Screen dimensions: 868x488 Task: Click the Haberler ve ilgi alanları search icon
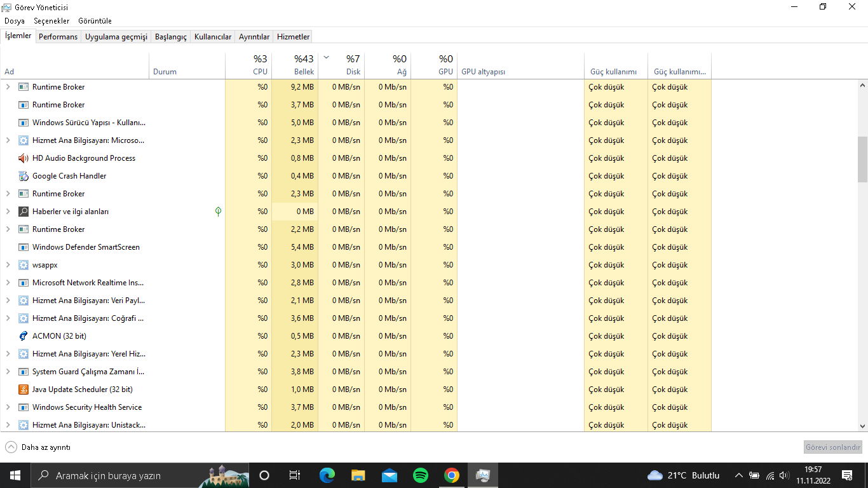(x=24, y=212)
